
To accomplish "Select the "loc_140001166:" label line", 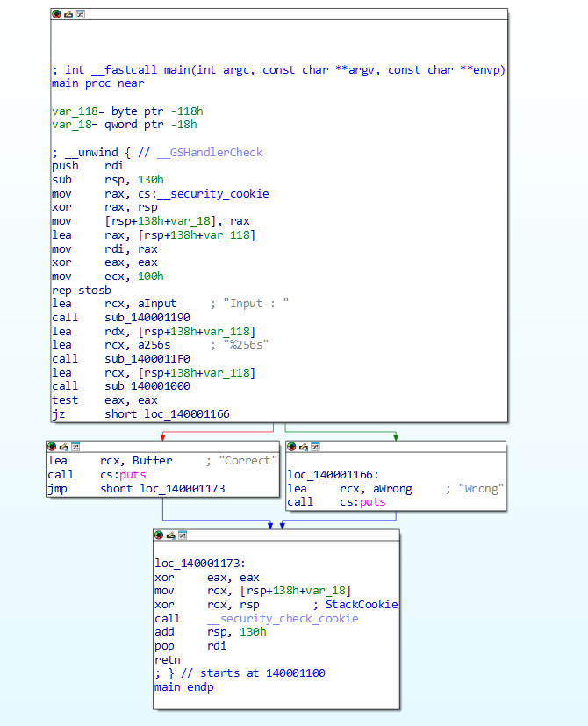I will (x=333, y=475).
